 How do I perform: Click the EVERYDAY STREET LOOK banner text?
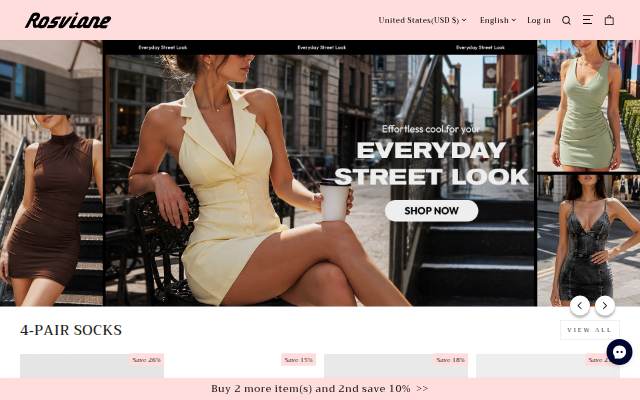431,163
